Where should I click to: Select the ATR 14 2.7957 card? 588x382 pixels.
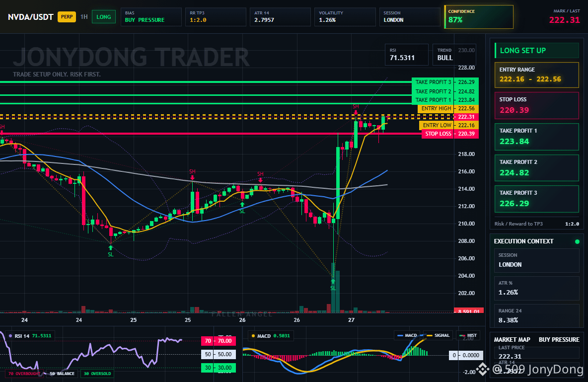click(280, 17)
